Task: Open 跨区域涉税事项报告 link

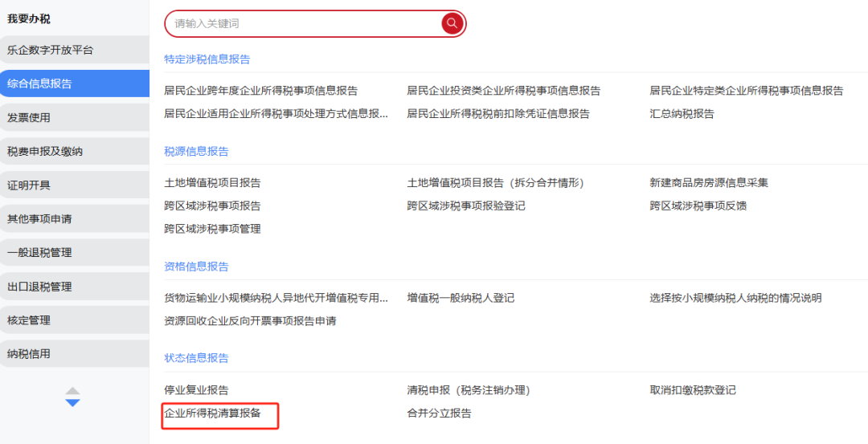Action: tap(212, 206)
